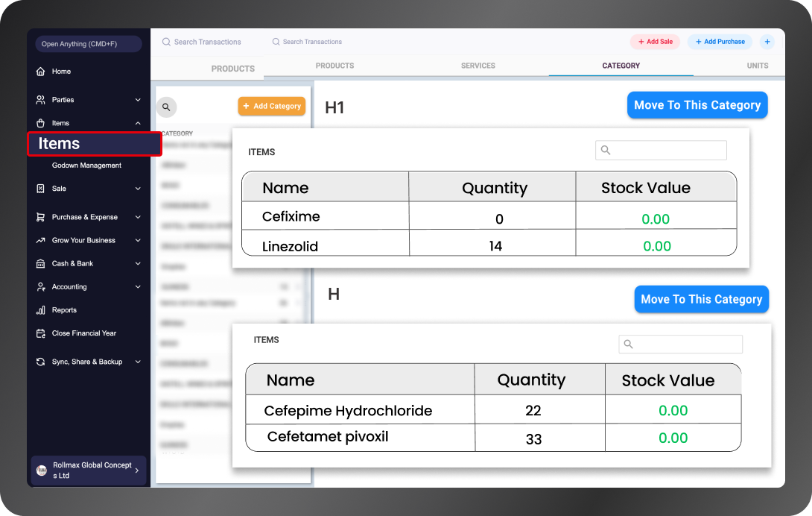Screen dimensions: 812x516
Task: Open the Units tab
Action: tap(758, 66)
